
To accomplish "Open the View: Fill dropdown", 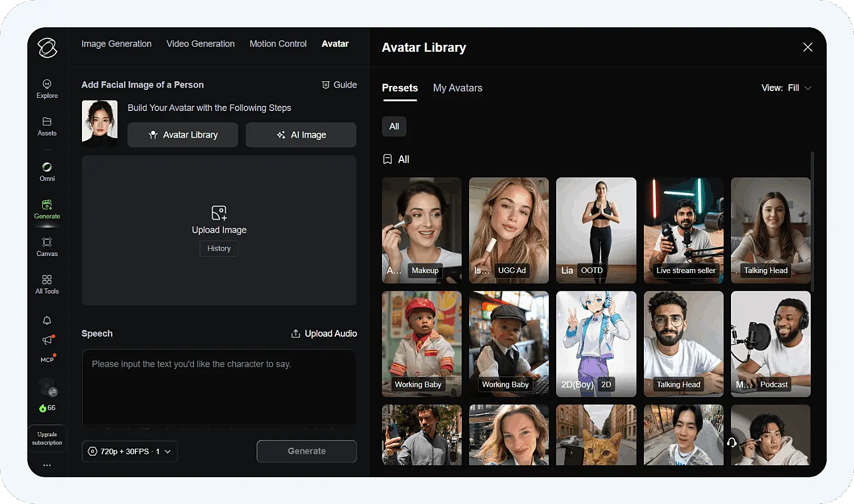I will [x=786, y=88].
